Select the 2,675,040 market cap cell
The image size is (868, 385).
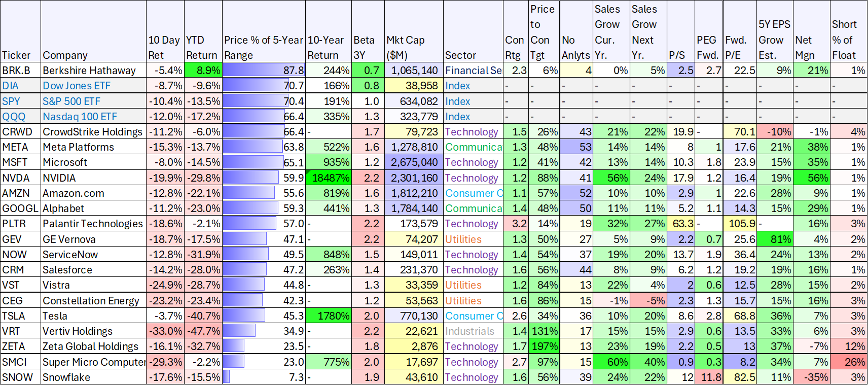coord(414,162)
